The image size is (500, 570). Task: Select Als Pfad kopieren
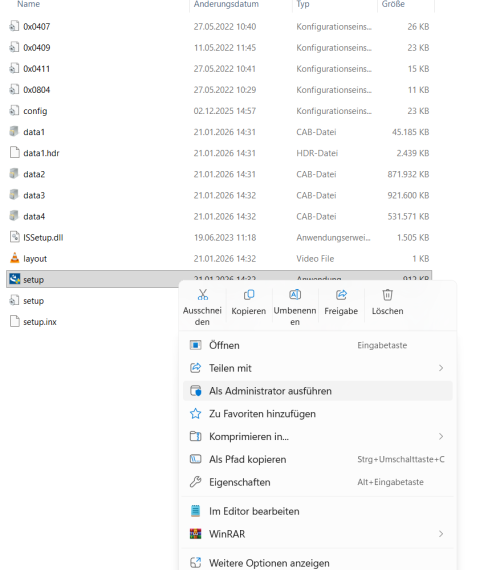(317, 459)
